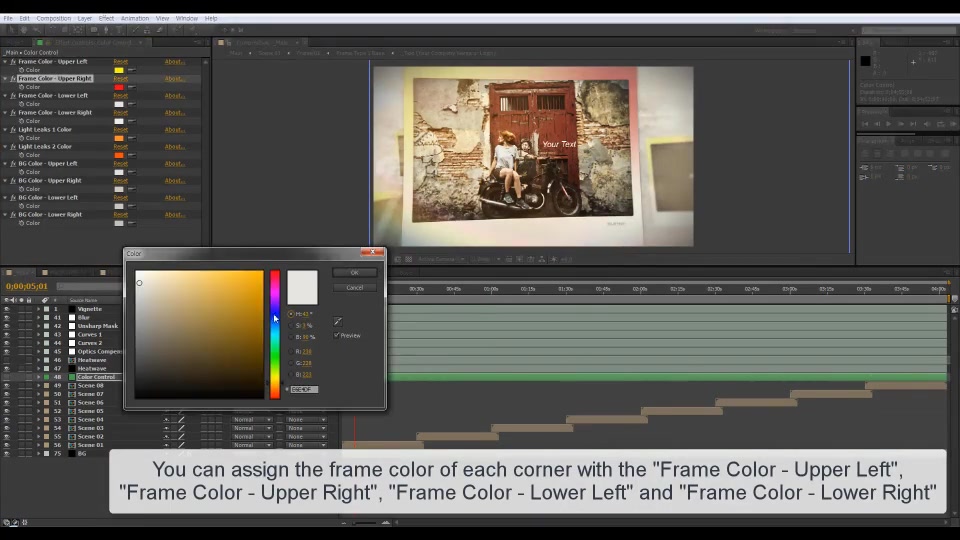960x540 pixels.
Task: Click stopwatch icon for Frame Color Upper Left
Action: coord(21,70)
